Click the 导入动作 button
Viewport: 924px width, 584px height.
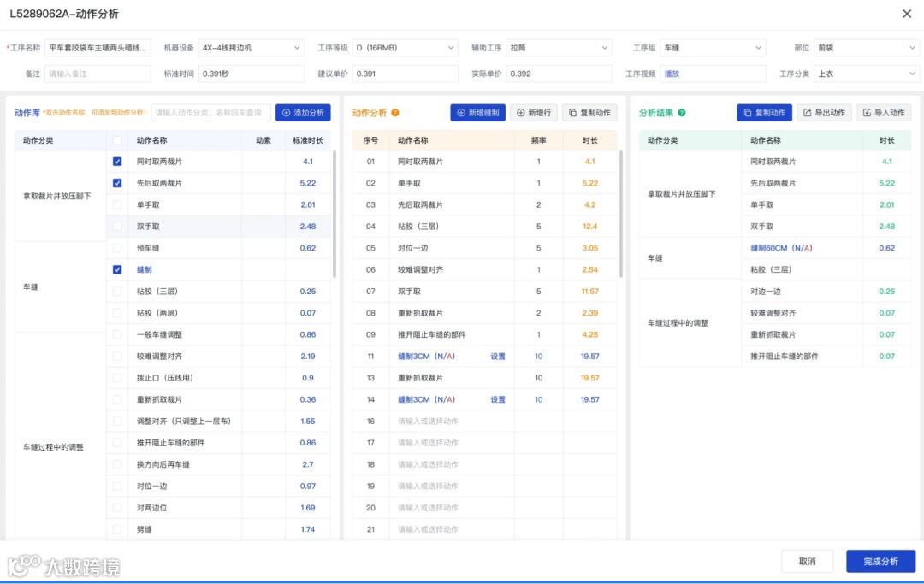click(884, 113)
